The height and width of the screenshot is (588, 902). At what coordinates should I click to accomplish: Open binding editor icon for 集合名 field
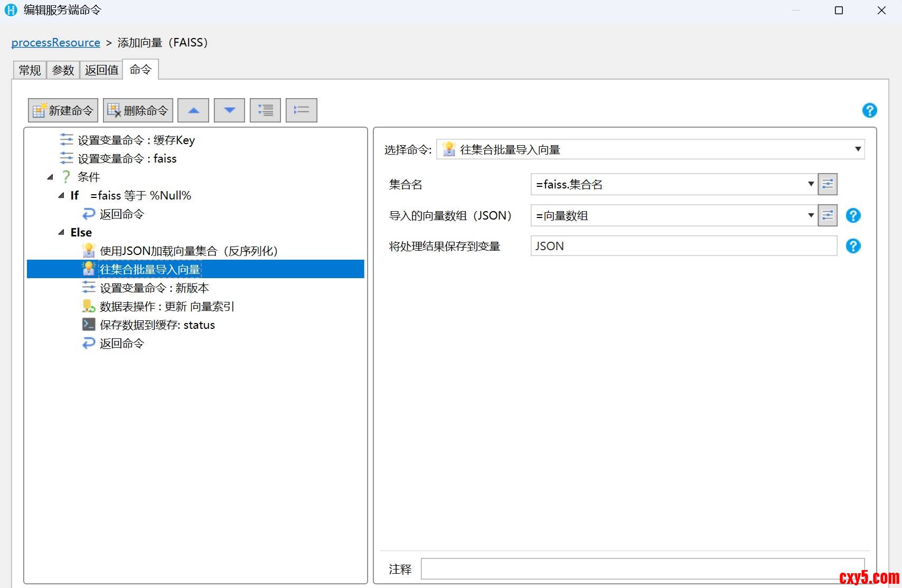tap(828, 184)
